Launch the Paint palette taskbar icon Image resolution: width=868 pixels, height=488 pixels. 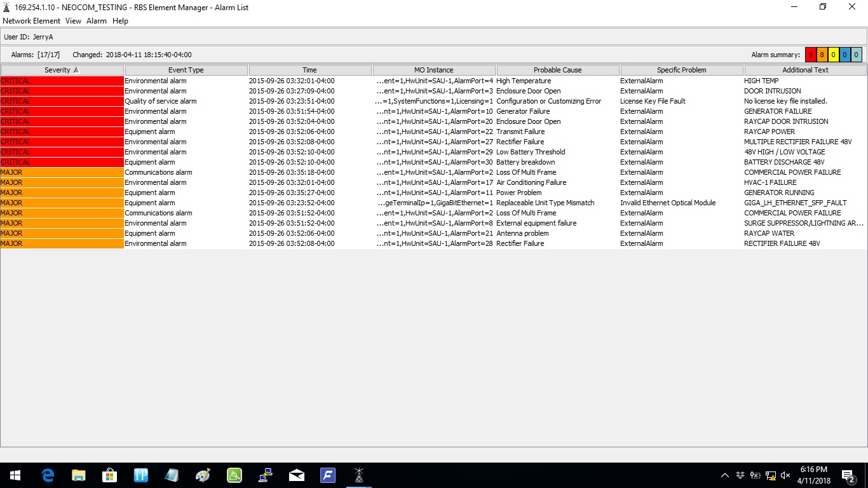click(x=203, y=475)
